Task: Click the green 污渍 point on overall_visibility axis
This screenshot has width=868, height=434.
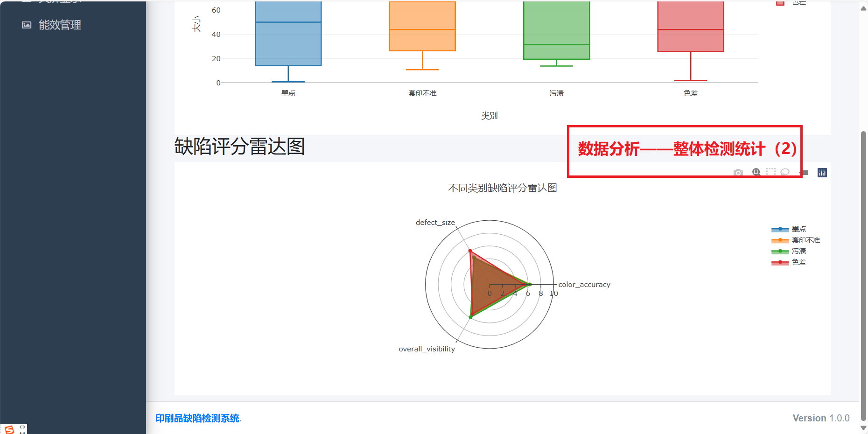Action: [x=470, y=317]
